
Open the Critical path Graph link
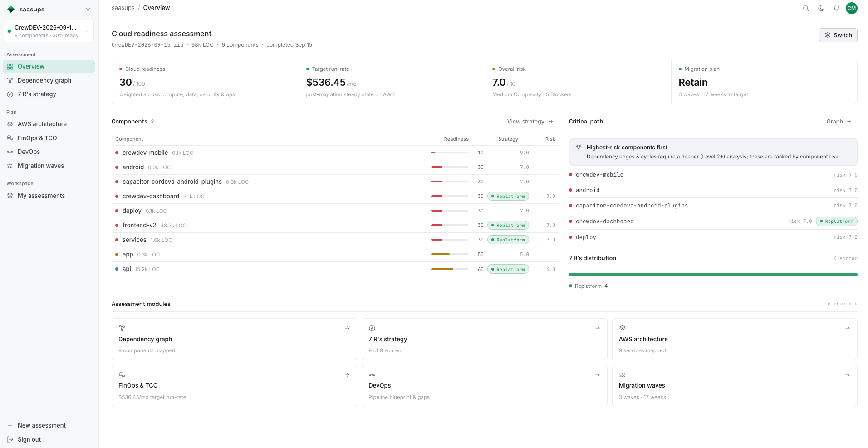tap(839, 121)
